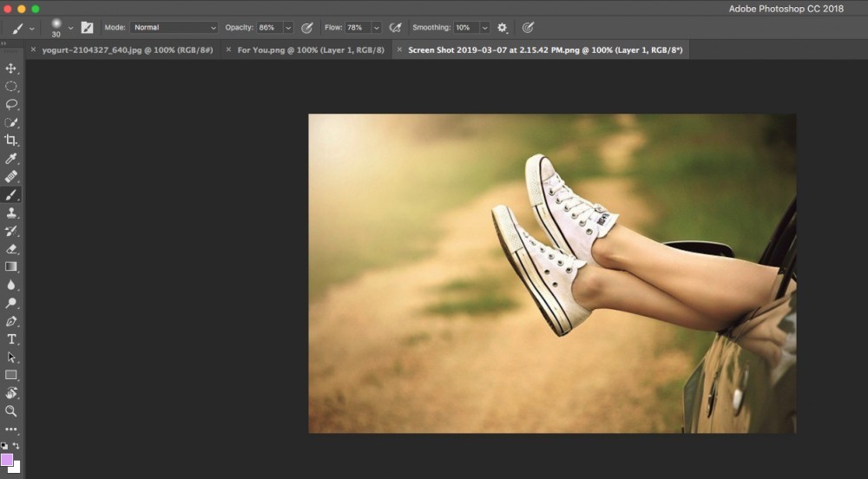
Task: Select the Crop tool
Action: pos(11,141)
